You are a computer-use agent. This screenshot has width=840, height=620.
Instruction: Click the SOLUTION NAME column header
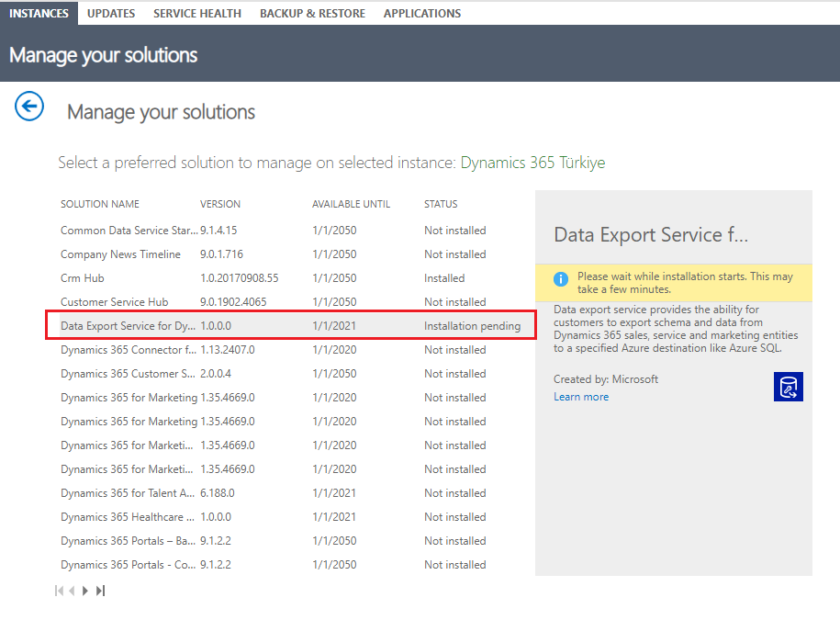(100, 204)
